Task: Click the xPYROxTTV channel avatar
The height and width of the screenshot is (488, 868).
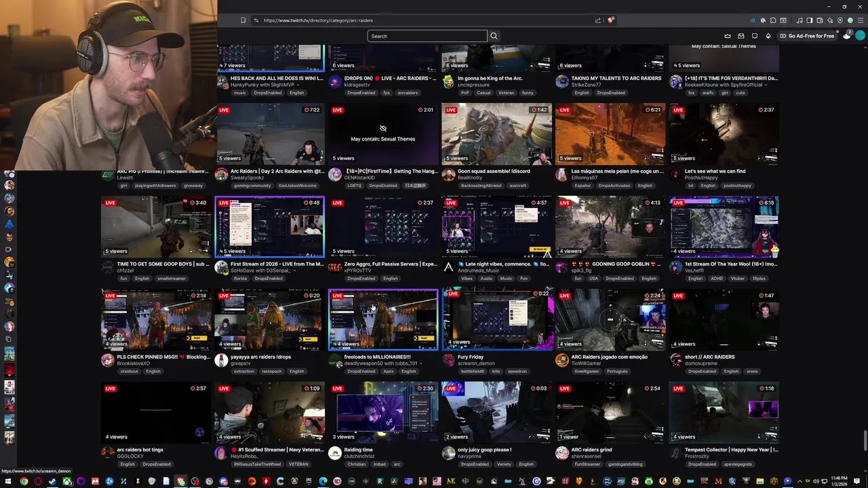Action: click(335, 267)
